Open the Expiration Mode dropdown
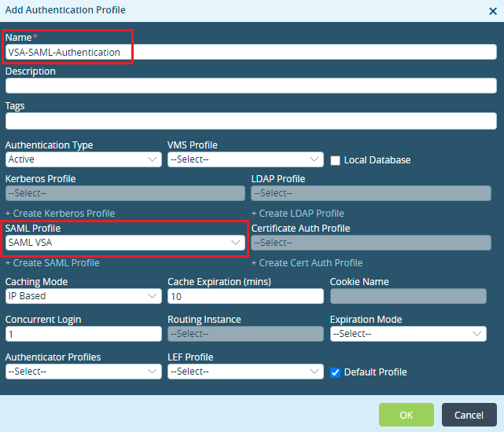 [x=407, y=334]
